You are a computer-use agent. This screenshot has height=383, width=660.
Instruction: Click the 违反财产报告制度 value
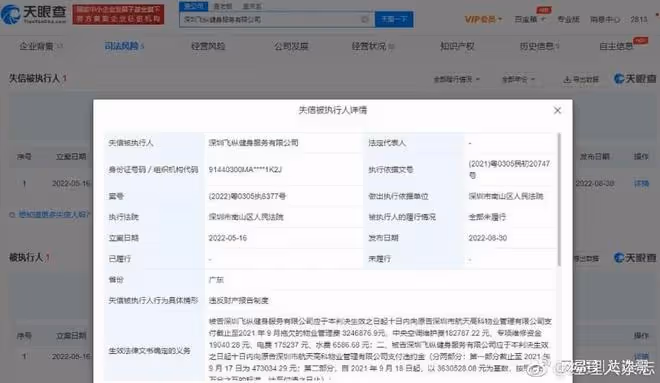[238, 301]
